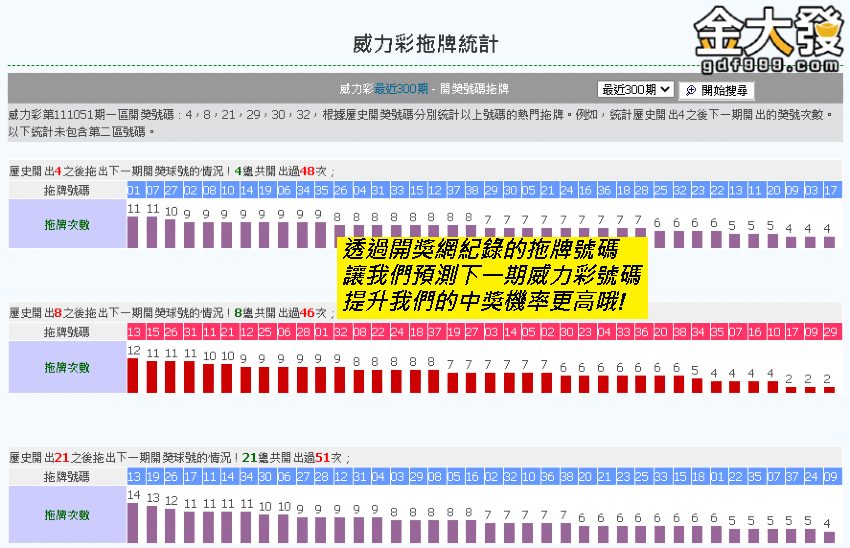Viewport: 850px width, 548px height.
Task: Select number 21 in the pink row after 8
Action: (x=228, y=332)
